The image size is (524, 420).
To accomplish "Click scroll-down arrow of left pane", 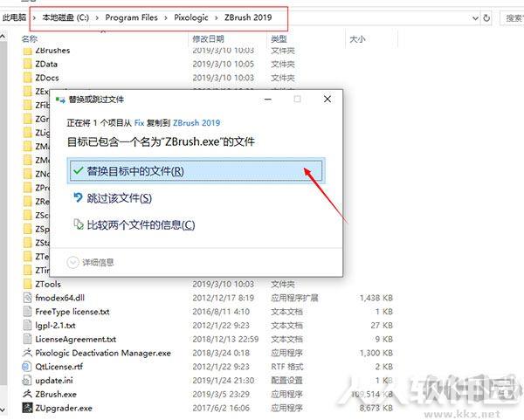I will 3,409.
